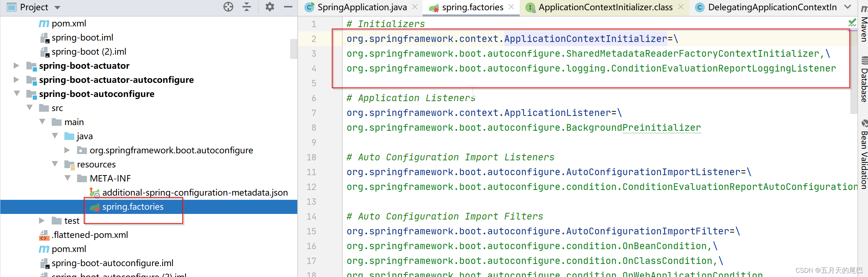Open the Project view dropdown arrow
Image resolution: width=868 pixels, height=277 pixels.
[x=57, y=7]
